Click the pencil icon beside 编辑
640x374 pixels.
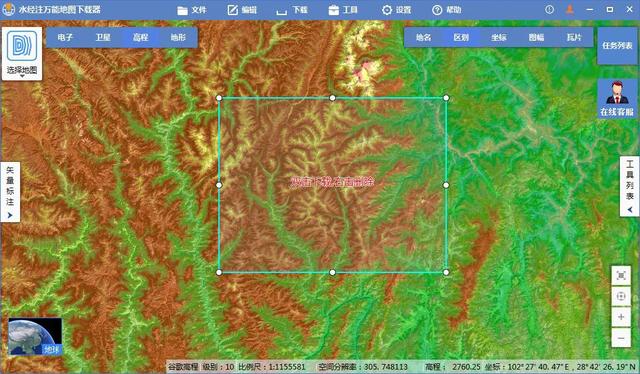pyautogui.click(x=233, y=10)
